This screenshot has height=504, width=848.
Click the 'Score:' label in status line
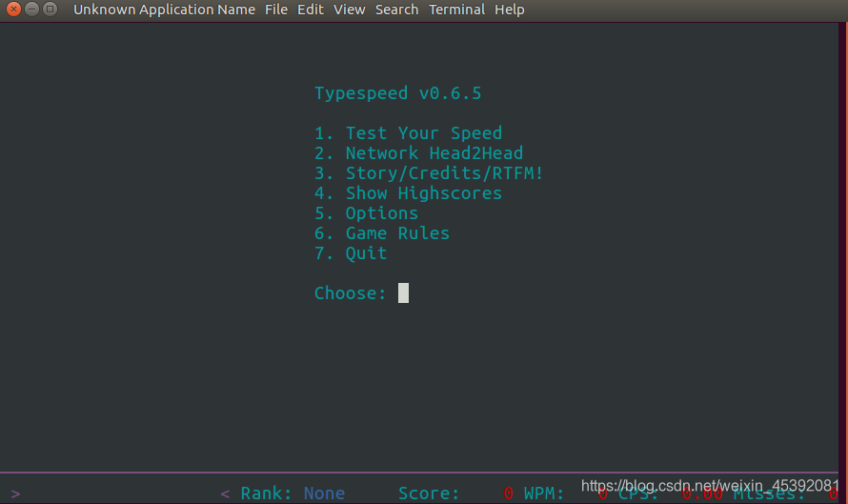pos(429,494)
